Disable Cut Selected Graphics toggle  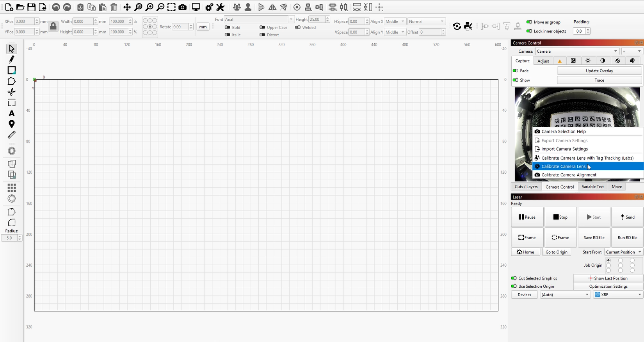pos(514,278)
